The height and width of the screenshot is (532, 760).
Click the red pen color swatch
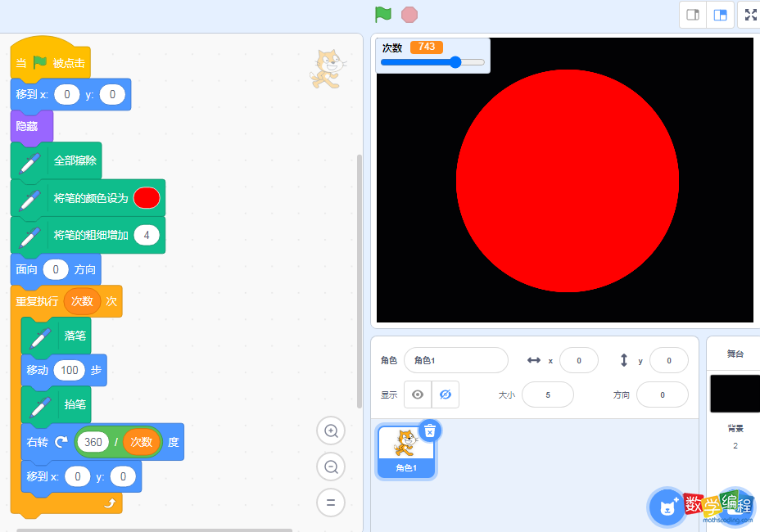147,198
